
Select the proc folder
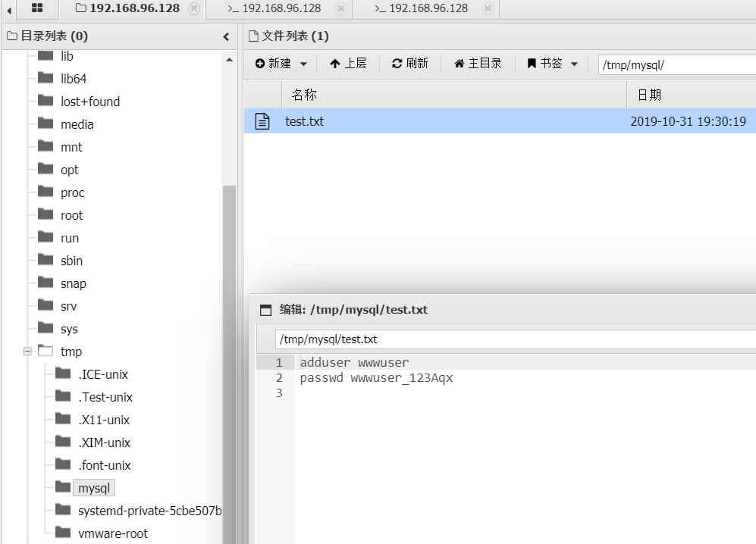tap(73, 192)
